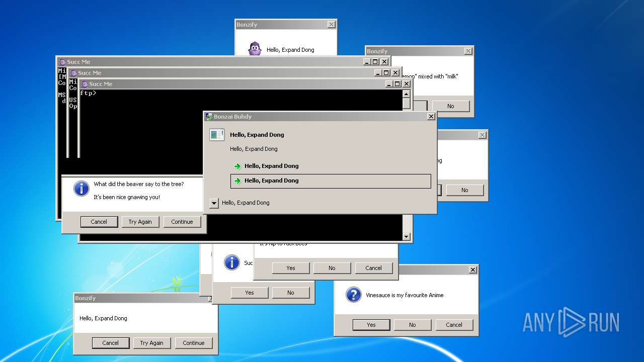Choose Continue in bottom-left Bonzify dialog

194,343
